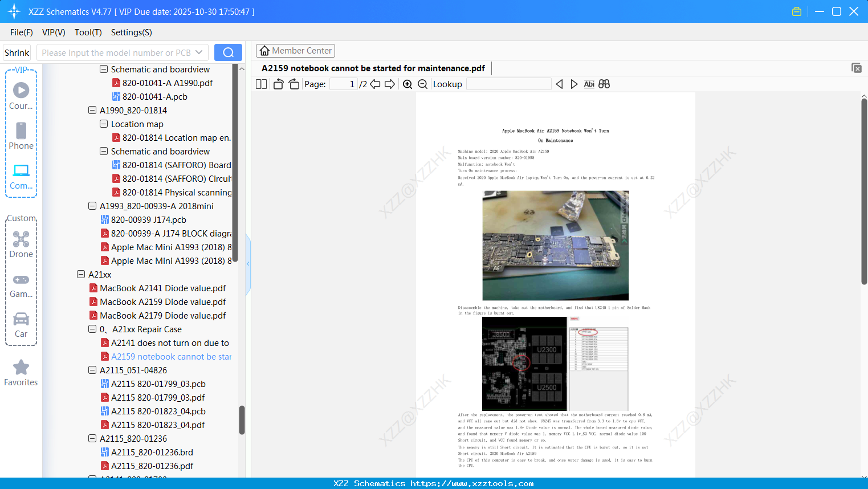
Task: Click the XZZ Schematics app logo
Action: coord(14,11)
